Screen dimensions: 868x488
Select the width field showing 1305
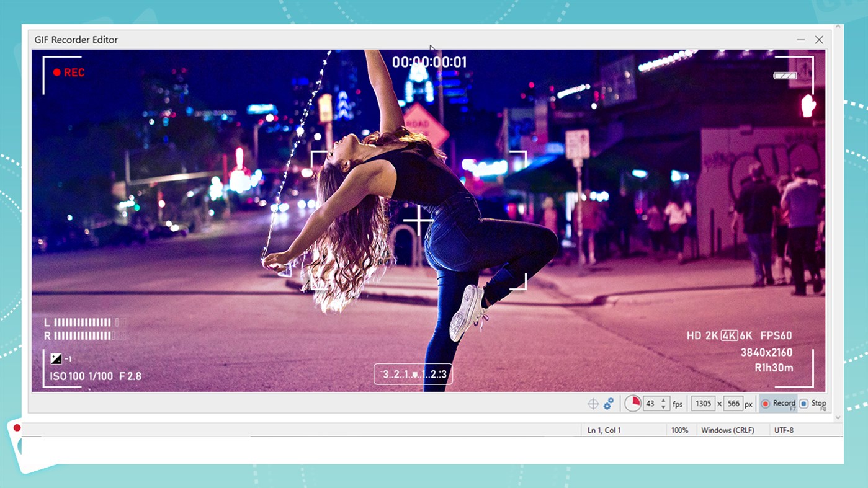point(703,404)
